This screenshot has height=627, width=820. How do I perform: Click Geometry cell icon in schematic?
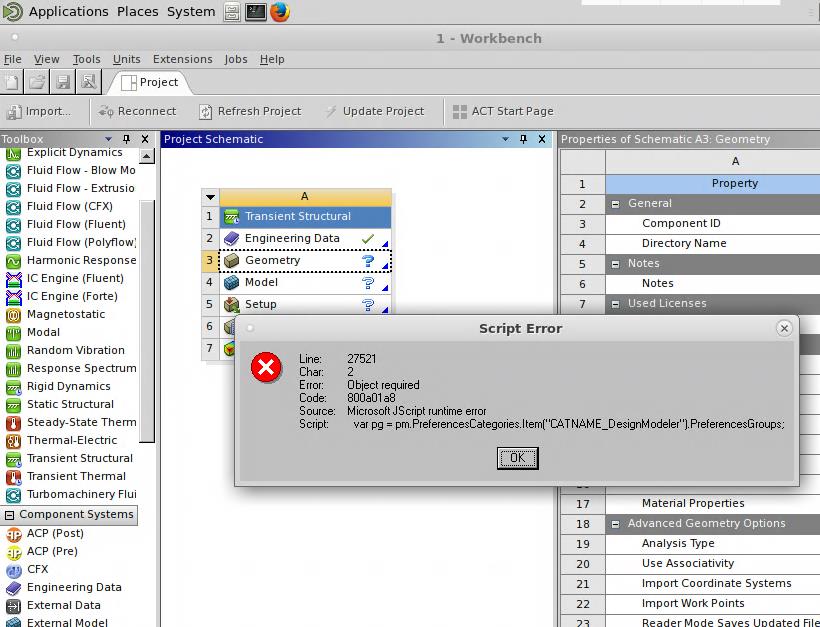tap(231, 260)
